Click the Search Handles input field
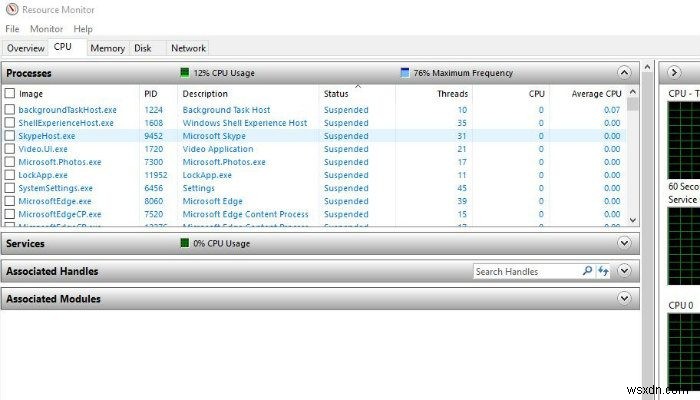This screenshot has width=700, height=400. click(x=527, y=271)
